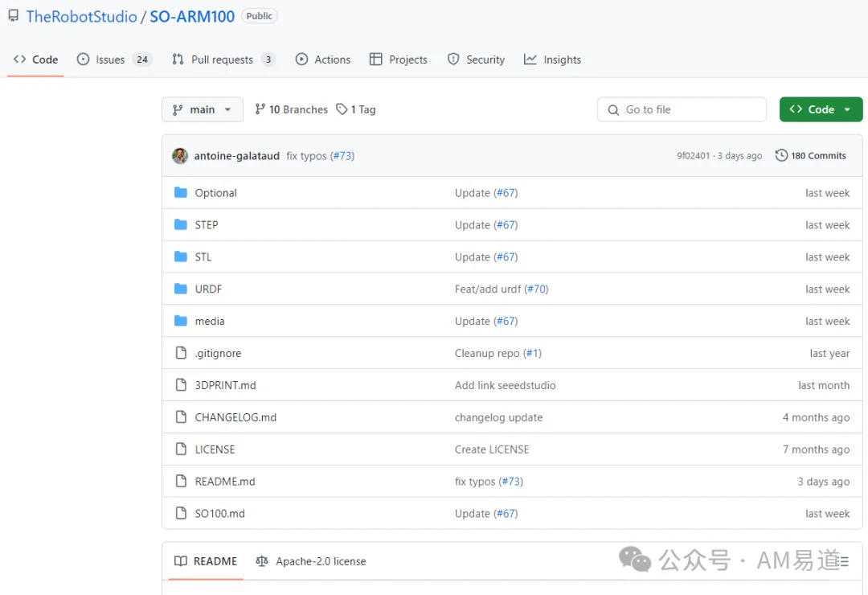Open the TheRobotStudio owner link
The image size is (868, 595).
tap(81, 17)
